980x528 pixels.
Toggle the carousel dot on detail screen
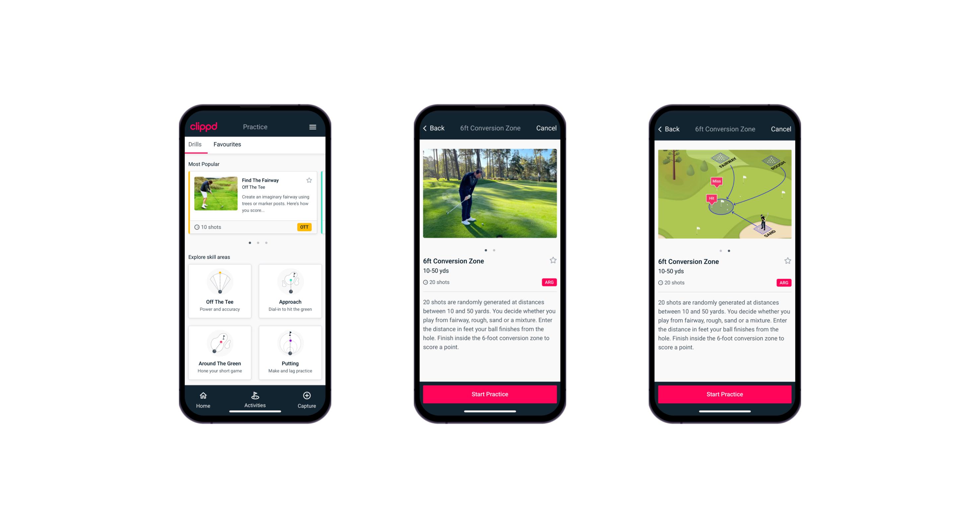(494, 250)
